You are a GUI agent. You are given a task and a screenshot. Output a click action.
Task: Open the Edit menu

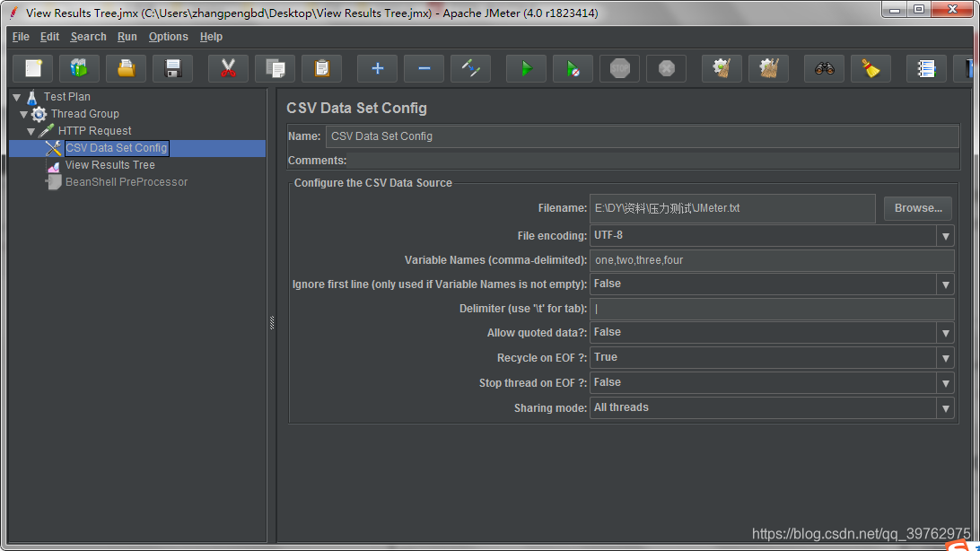tap(49, 37)
